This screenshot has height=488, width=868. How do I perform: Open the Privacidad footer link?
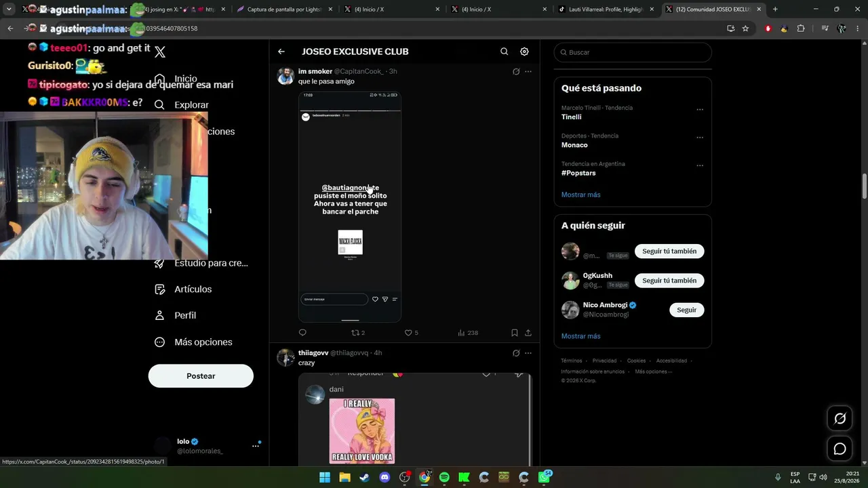click(604, 361)
